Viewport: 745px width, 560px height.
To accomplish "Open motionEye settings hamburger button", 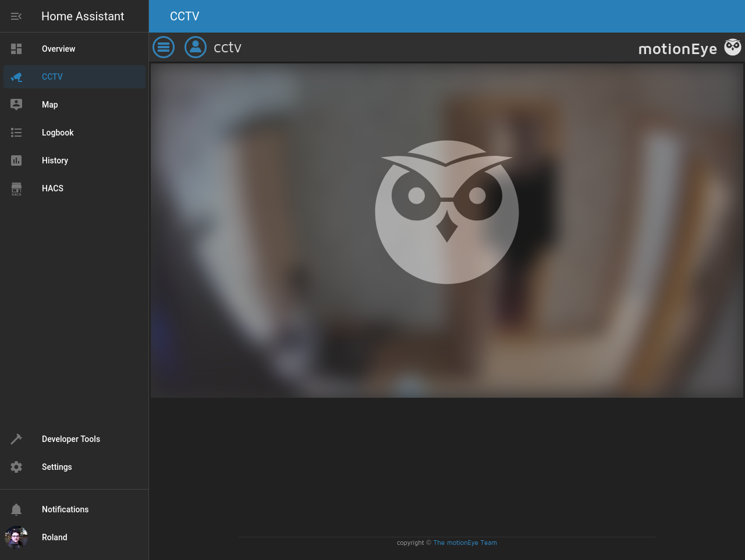I will [x=164, y=47].
